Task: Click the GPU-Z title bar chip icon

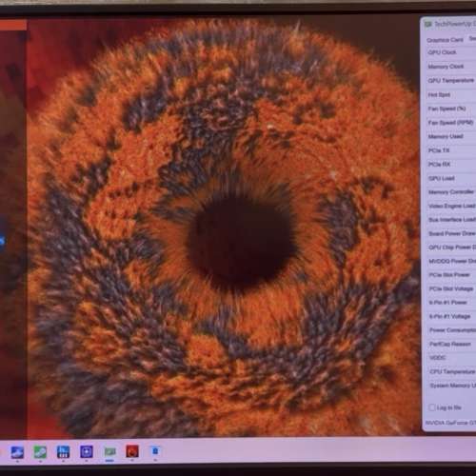Action: pyautogui.click(x=428, y=24)
